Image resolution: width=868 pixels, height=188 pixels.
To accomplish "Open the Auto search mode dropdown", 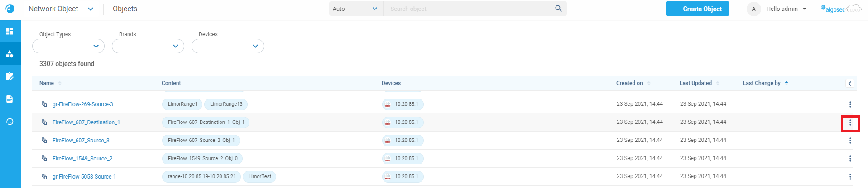I will (x=355, y=9).
